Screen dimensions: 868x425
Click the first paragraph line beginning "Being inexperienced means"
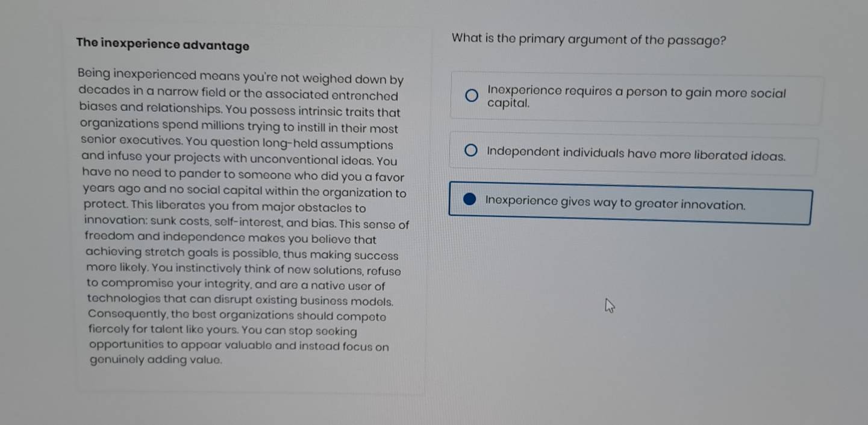(239, 79)
